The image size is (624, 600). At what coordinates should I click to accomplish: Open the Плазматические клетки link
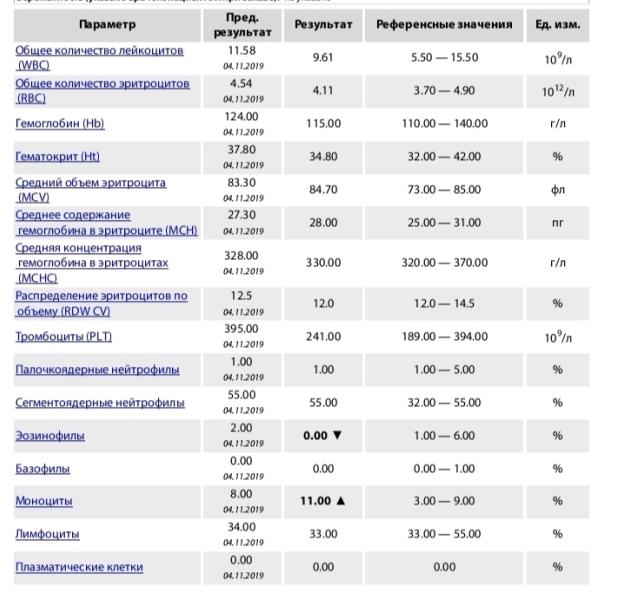click(x=79, y=567)
